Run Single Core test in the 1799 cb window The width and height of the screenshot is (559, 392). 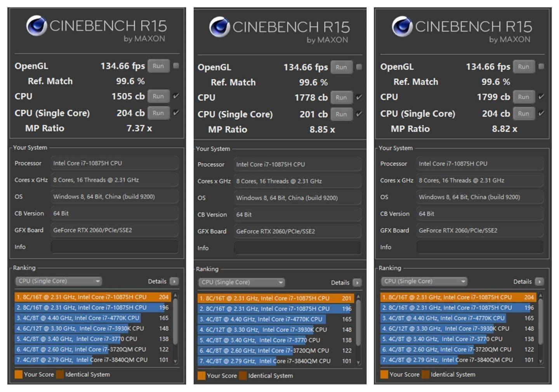click(x=524, y=114)
